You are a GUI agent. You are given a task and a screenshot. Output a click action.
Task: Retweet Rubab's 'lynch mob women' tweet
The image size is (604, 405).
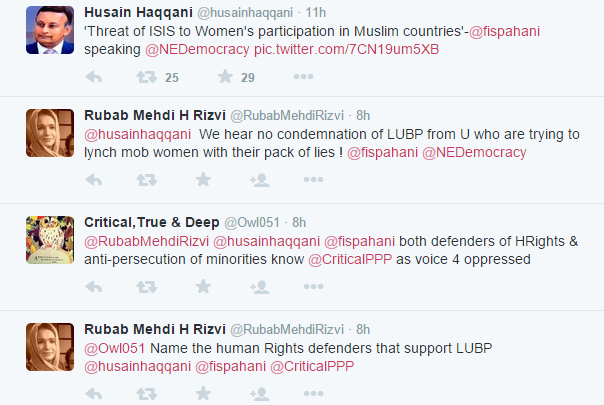click(146, 180)
